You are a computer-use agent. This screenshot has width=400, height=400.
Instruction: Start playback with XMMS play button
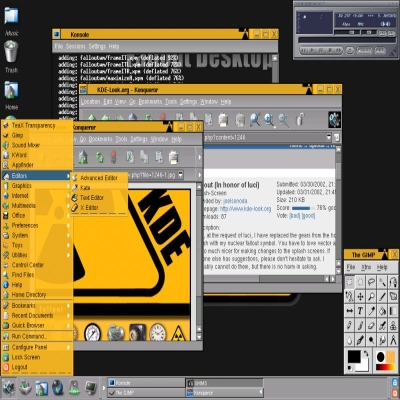(x=312, y=51)
